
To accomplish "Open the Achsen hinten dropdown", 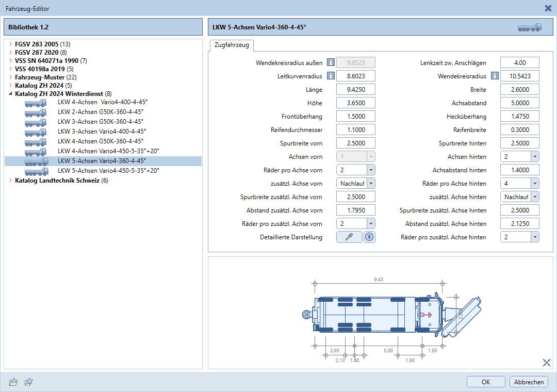I will (x=534, y=156).
